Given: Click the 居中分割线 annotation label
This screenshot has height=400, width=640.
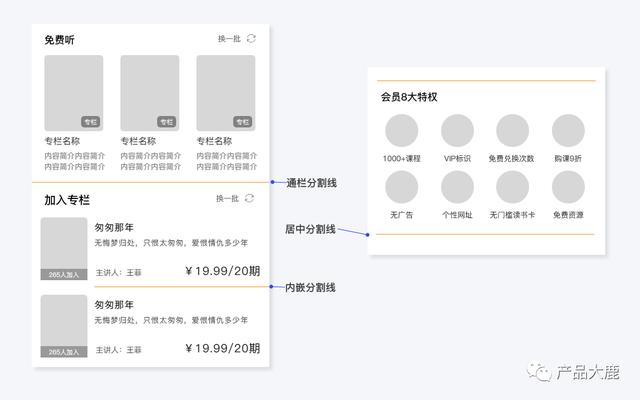Looking at the screenshot, I should click(310, 230).
